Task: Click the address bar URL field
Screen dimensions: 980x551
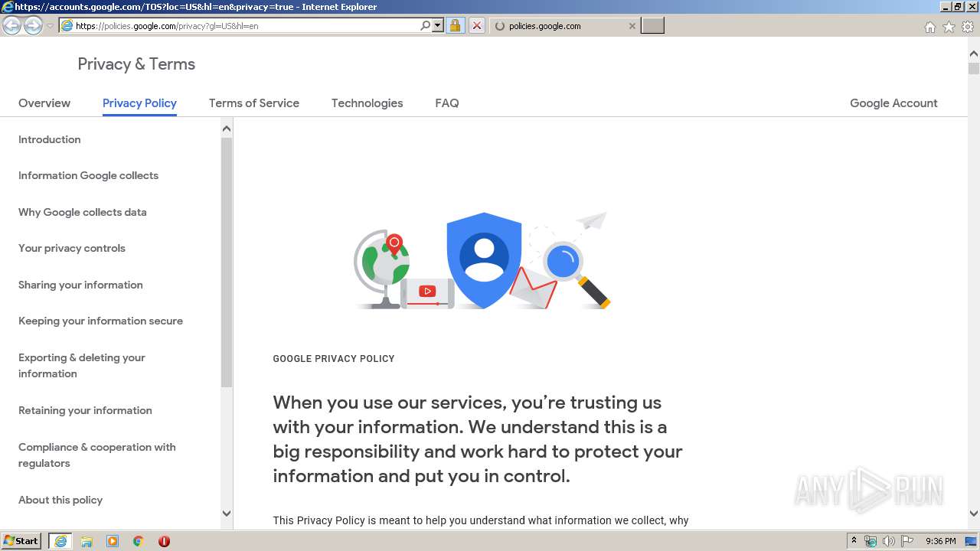Action: pos(239,25)
